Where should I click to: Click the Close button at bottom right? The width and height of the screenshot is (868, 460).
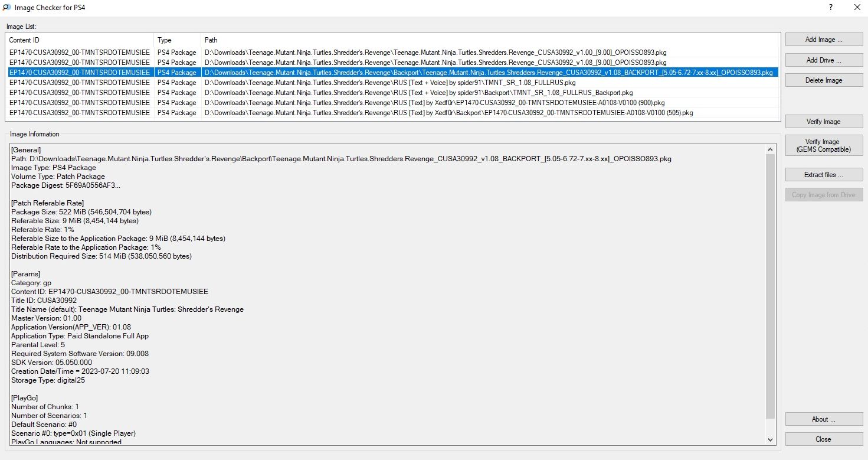tap(824, 439)
